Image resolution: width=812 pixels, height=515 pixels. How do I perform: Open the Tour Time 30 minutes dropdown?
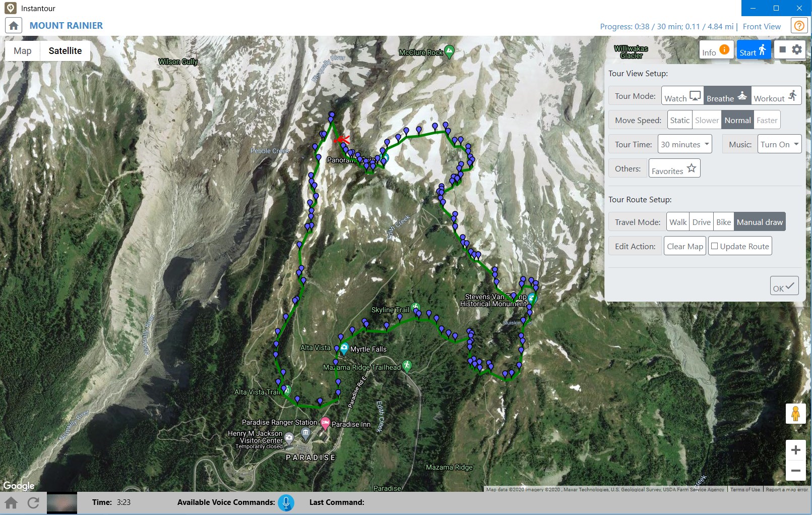[685, 144]
